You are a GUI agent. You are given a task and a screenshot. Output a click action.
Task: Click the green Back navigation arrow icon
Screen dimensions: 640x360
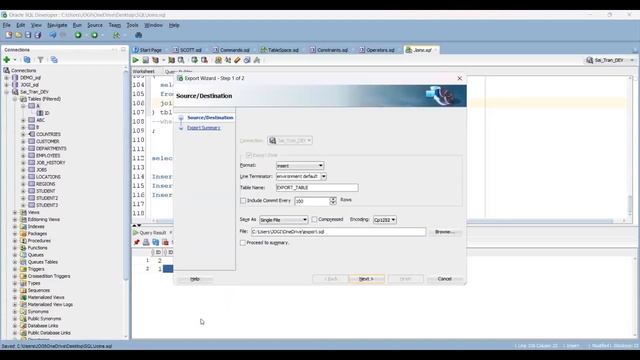pos(78,35)
